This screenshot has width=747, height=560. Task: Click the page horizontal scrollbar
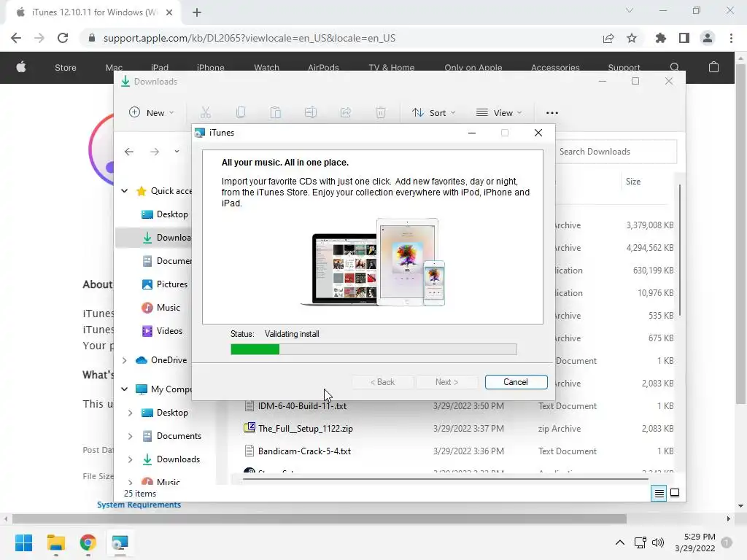click(x=320, y=518)
